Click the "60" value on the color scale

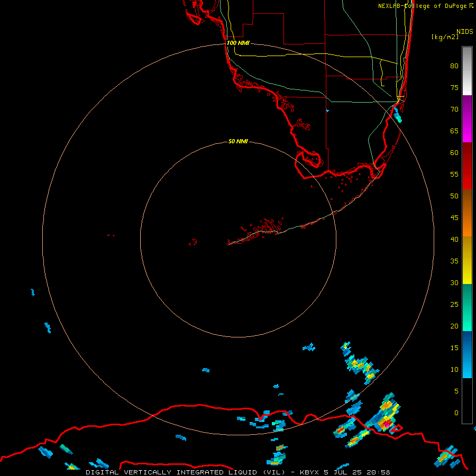click(454, 153)
